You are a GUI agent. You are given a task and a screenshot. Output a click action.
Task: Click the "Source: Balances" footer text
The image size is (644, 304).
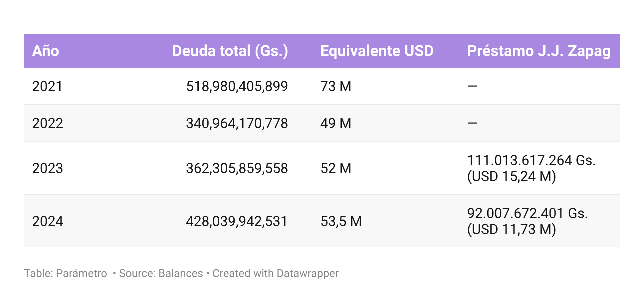click(161, 273)
